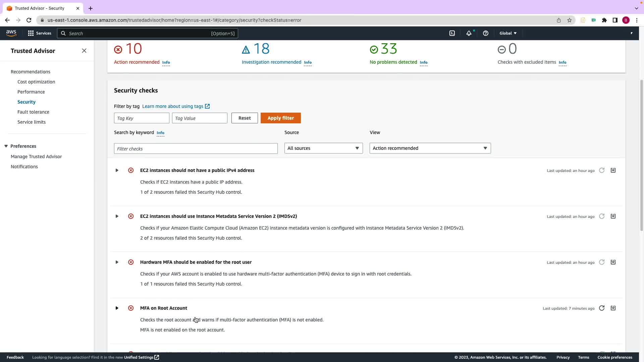This screenshot has width=644, height=362.
Task: Expand the MFA on Root Account check
Action: pos(117,308)
